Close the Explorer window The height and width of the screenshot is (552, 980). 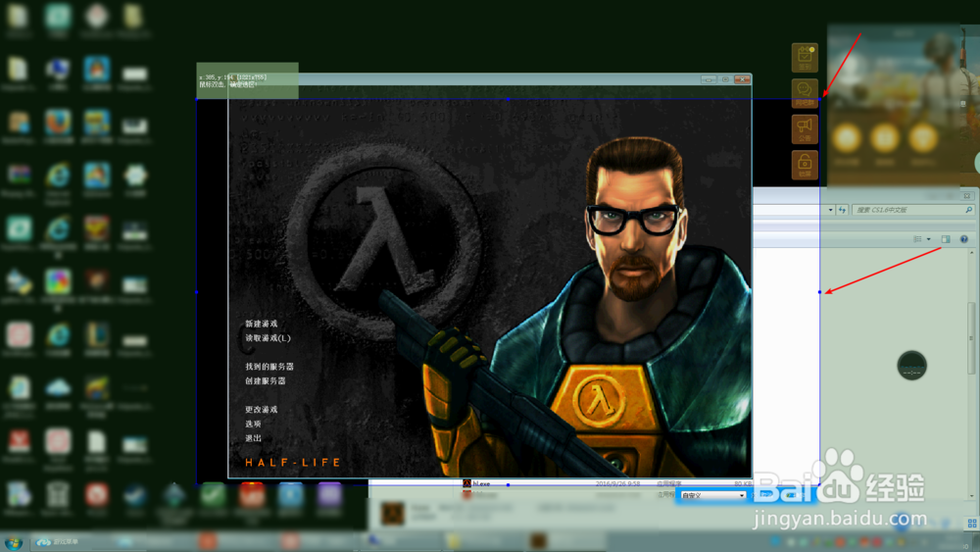tap(967, 196)
